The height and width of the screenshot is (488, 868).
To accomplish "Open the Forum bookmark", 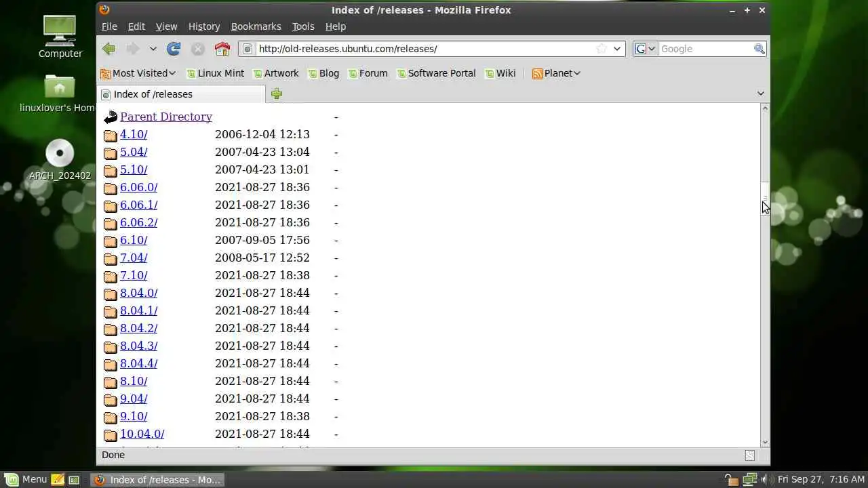I will tap(368, 73).
